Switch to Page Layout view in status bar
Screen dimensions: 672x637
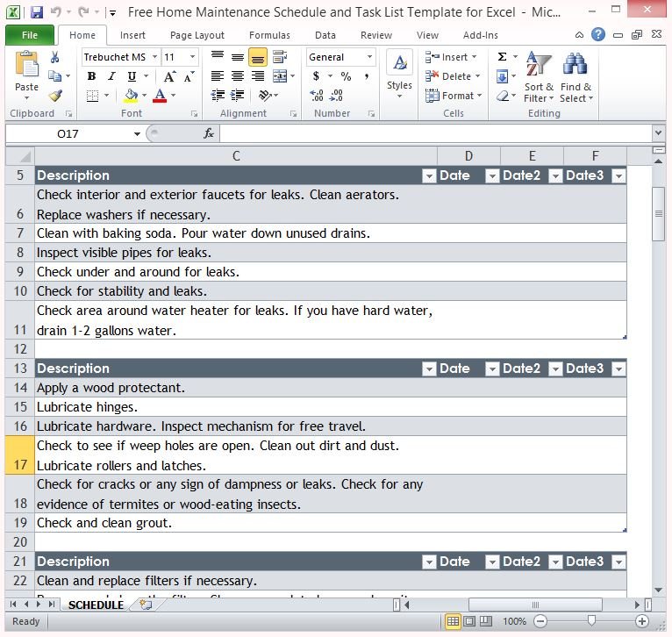click(x=469, y=621)
